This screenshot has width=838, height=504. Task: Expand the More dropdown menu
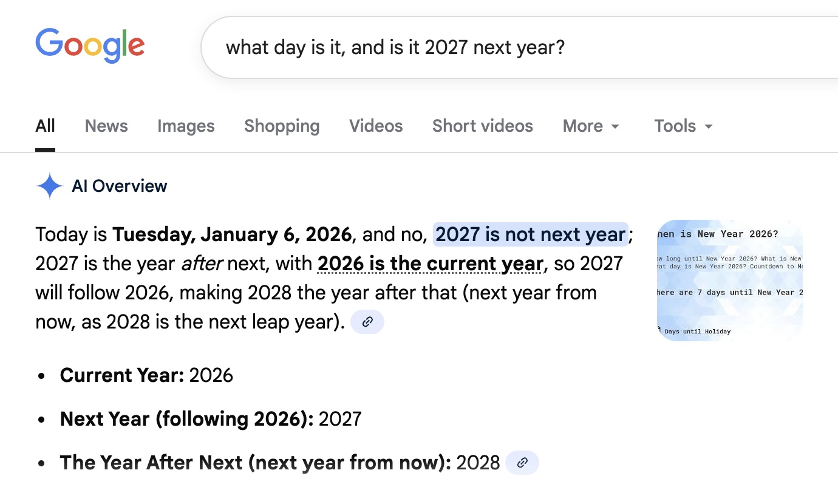591,126
